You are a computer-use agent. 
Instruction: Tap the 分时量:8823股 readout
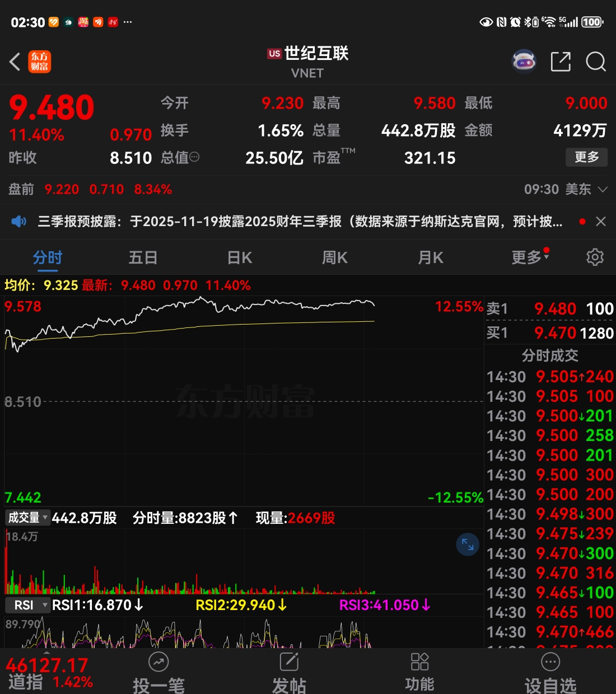click(185, 518)
